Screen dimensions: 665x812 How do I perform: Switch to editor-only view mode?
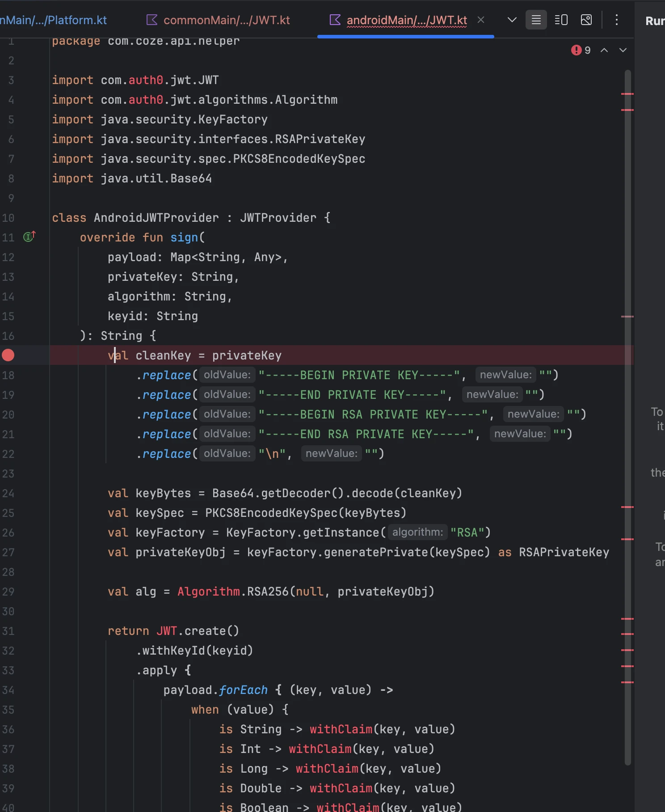(x=536, y=20)
